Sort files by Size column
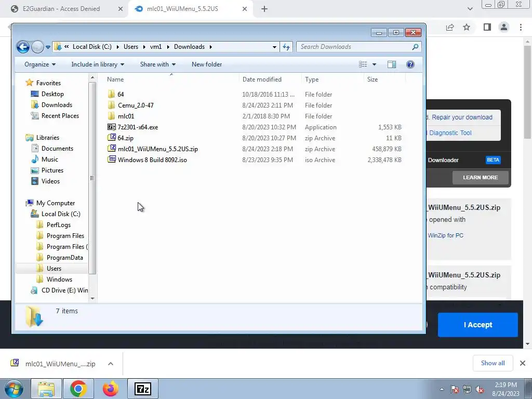This screenshot has height=399, width=532. [x=372, y=79]
